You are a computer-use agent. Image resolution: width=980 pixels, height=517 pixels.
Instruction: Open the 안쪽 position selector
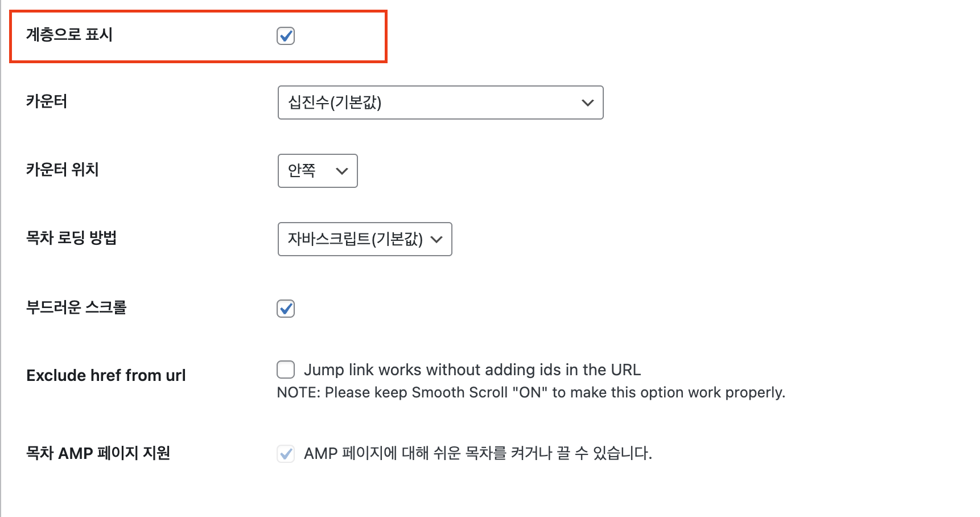pos(342,171)
